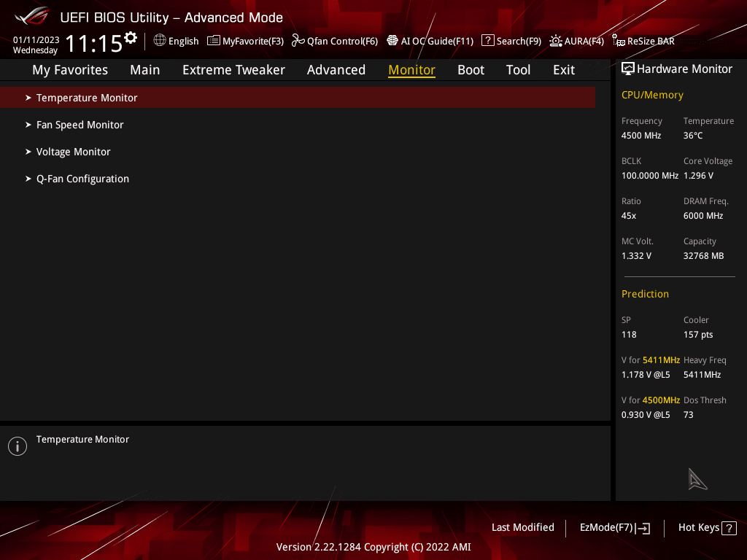Click capacity value 32768 MB

click(704, 256)
